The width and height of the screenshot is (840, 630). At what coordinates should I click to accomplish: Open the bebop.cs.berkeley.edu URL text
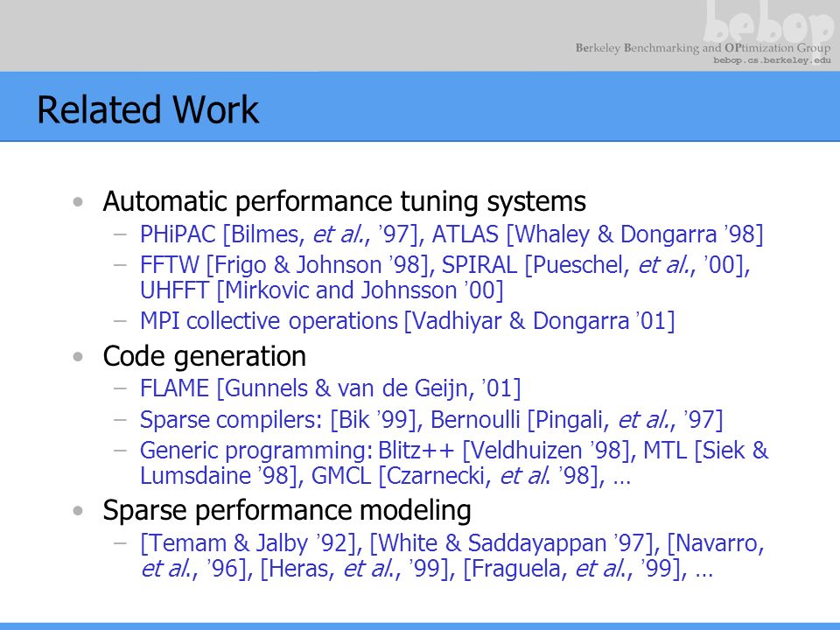click(772, 60)
